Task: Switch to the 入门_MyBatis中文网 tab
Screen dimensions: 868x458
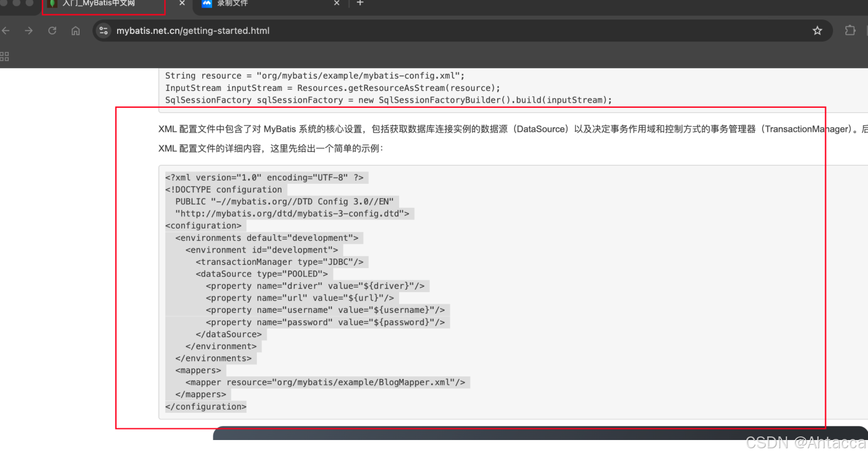Action: pos(103,4)
